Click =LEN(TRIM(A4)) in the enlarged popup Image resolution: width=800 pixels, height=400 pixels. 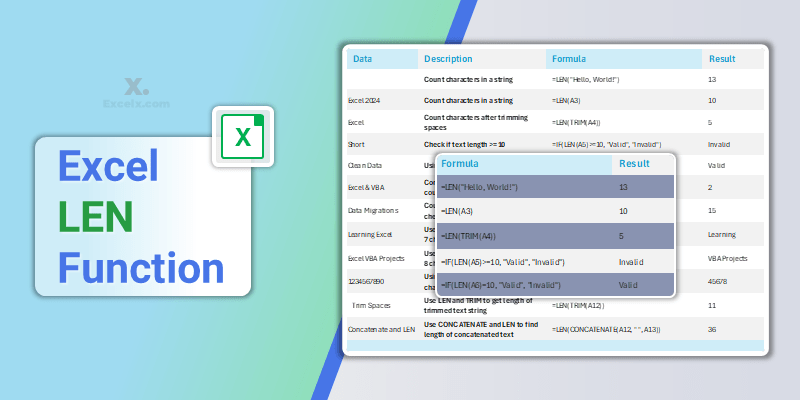tap(468, 236)
